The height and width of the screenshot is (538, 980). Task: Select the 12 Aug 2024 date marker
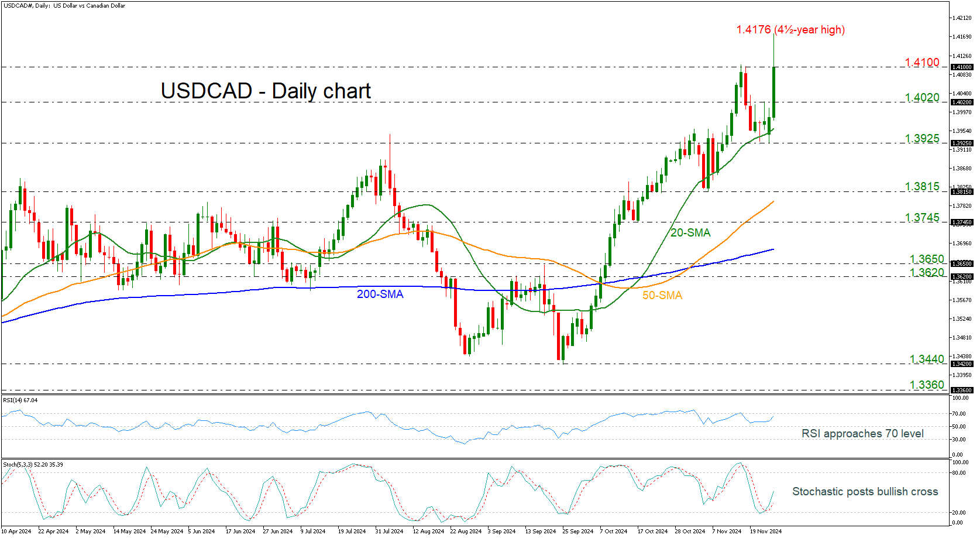pos(428,532)
